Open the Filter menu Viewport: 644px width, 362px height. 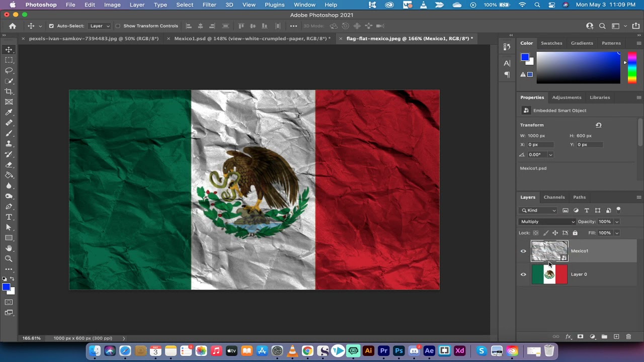click(209, 5)
